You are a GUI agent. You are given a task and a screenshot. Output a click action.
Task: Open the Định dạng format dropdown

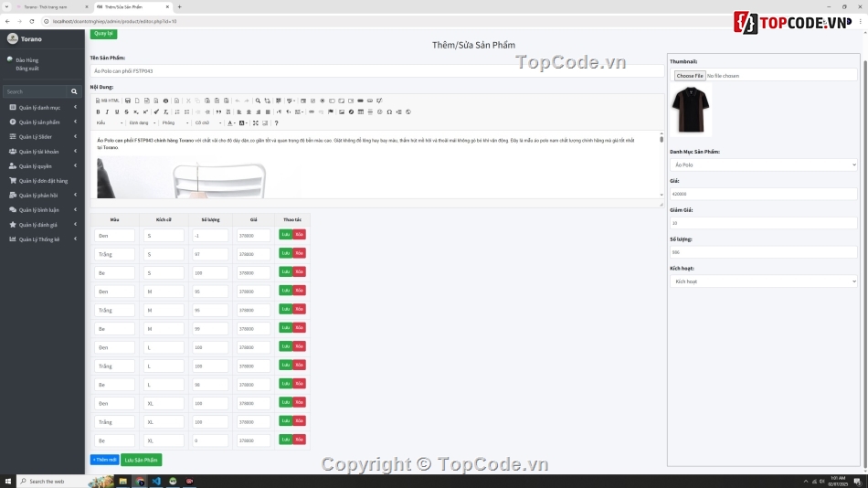point(142,123)
